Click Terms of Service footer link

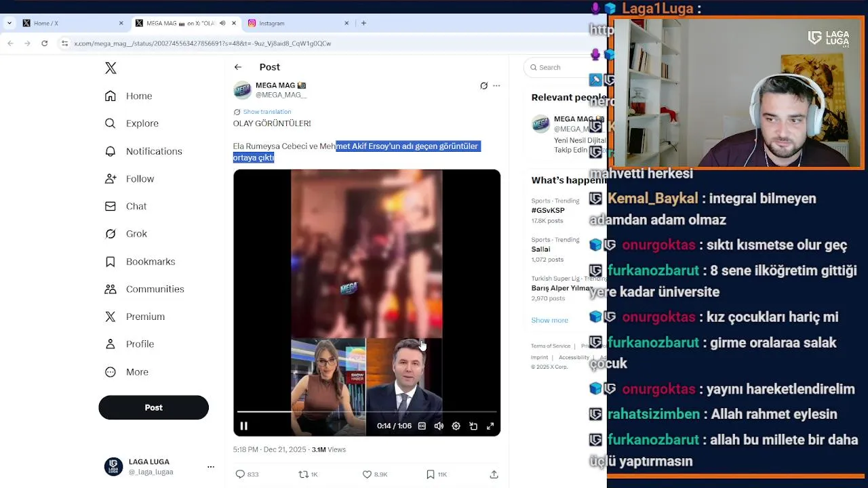point(551,346)
